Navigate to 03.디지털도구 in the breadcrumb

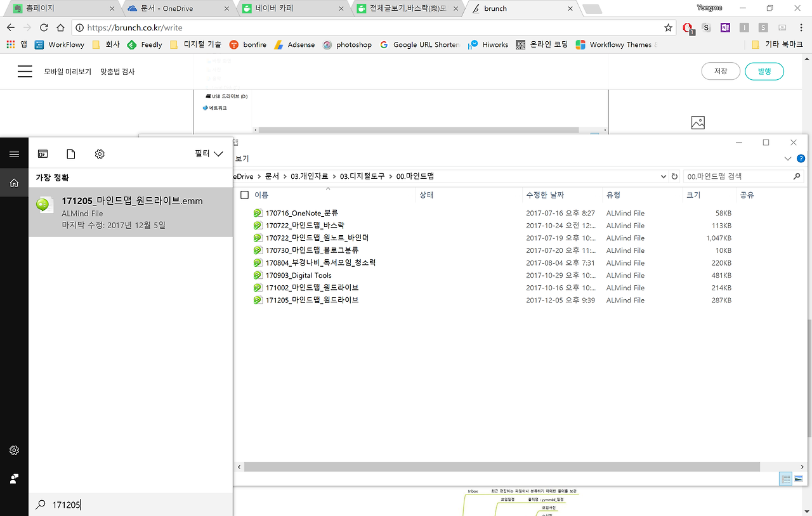(362, 176)
